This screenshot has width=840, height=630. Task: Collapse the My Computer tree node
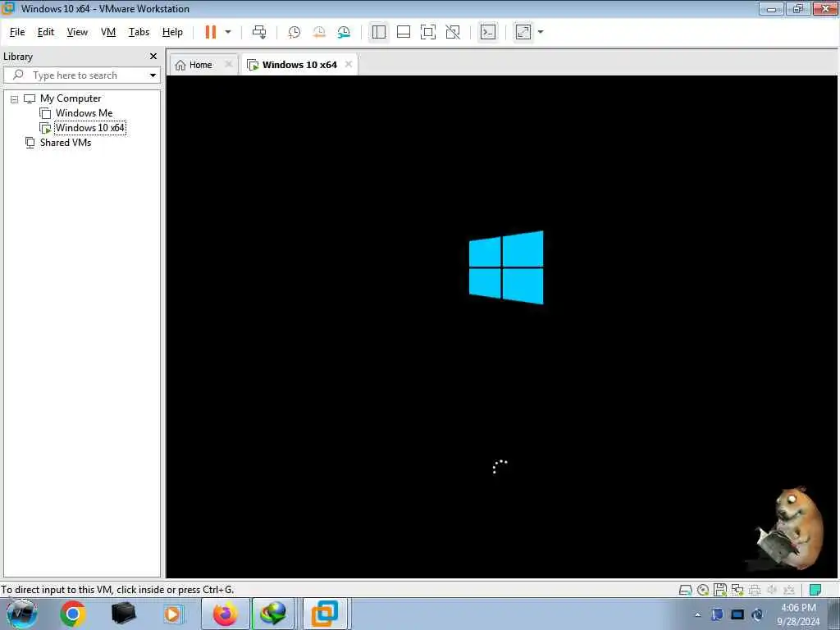pyautogui.click(x=15, y=99)
